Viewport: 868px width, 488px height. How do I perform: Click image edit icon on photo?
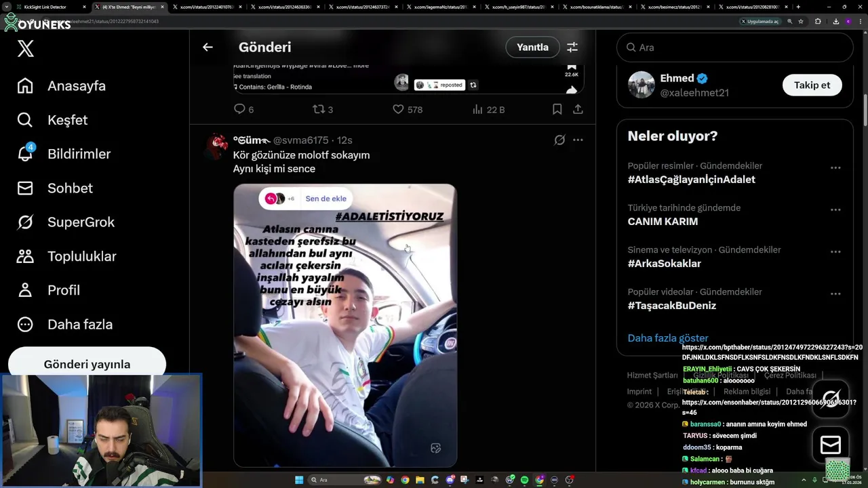[x=436, y=448]
